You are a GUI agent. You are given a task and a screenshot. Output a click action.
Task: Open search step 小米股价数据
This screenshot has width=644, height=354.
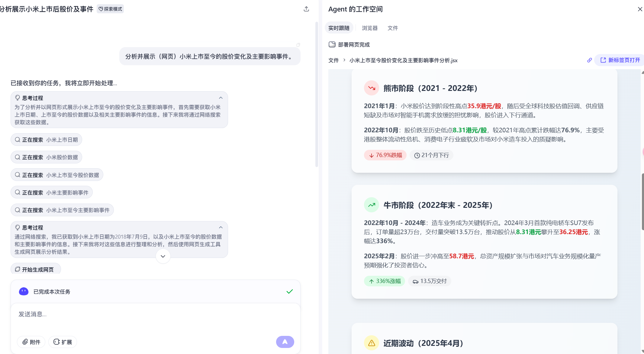point(46,157)
